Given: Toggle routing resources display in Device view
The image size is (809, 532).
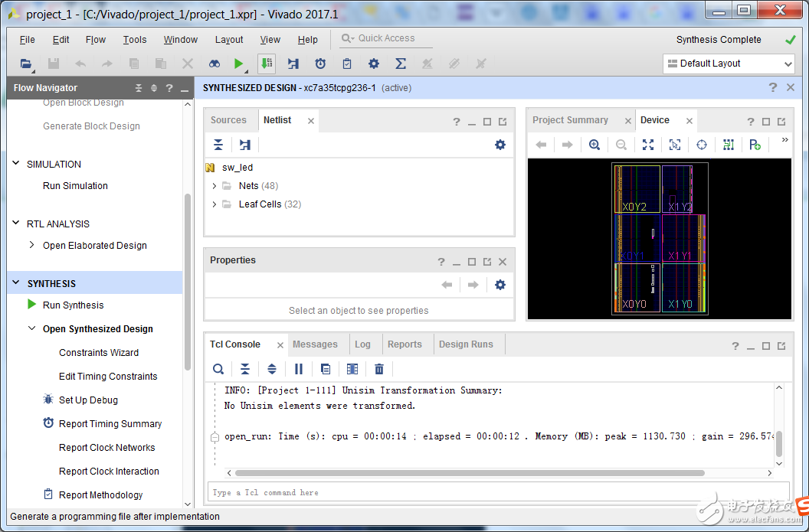Looking at the screenshot, I should coord(728,145).
